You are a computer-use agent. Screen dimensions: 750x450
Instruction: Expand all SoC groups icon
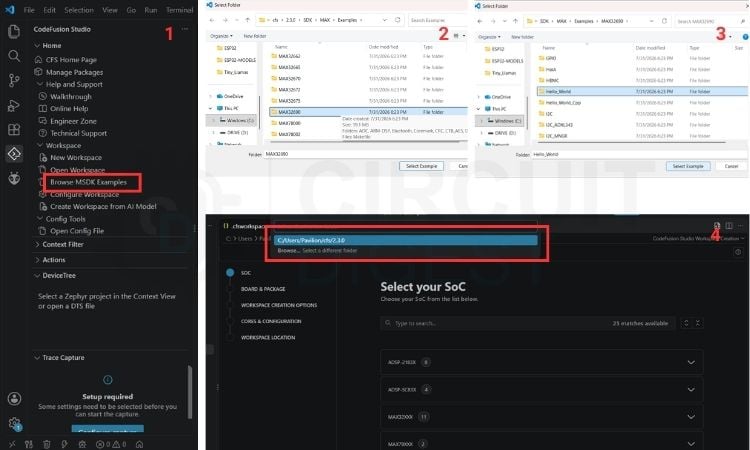coord(686,323)
